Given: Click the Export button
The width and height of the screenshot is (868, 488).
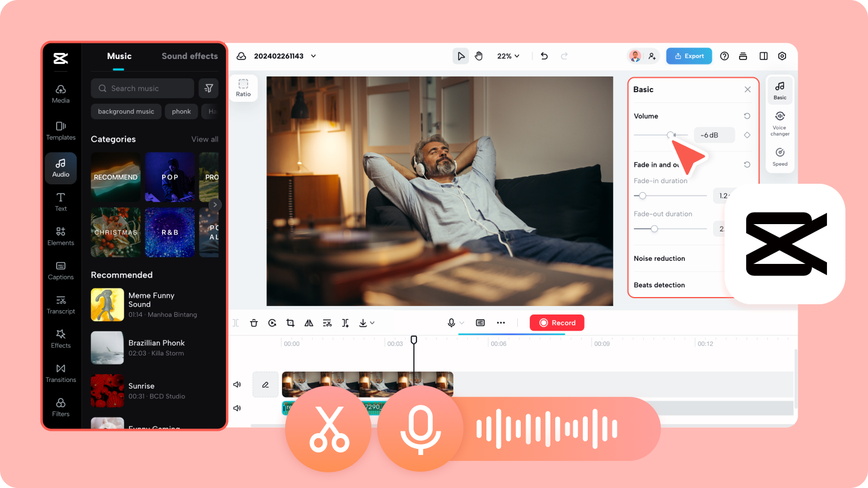Looking at the screenshot, I should 689,56.
